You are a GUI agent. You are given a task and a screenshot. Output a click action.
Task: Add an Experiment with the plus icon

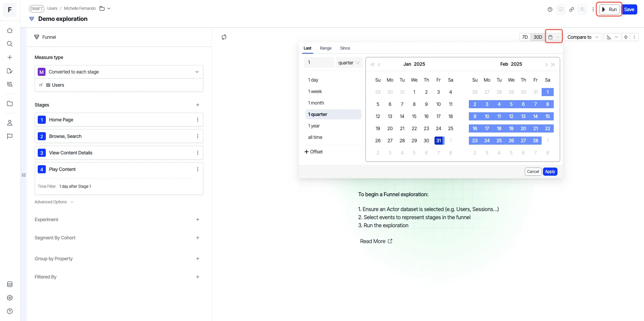[x=198, y=220]
